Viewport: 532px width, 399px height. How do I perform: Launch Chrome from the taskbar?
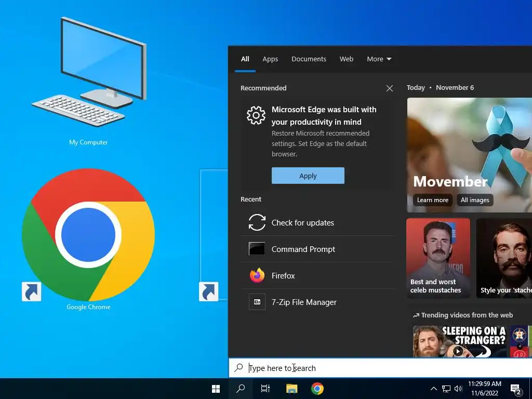point(317,389)
